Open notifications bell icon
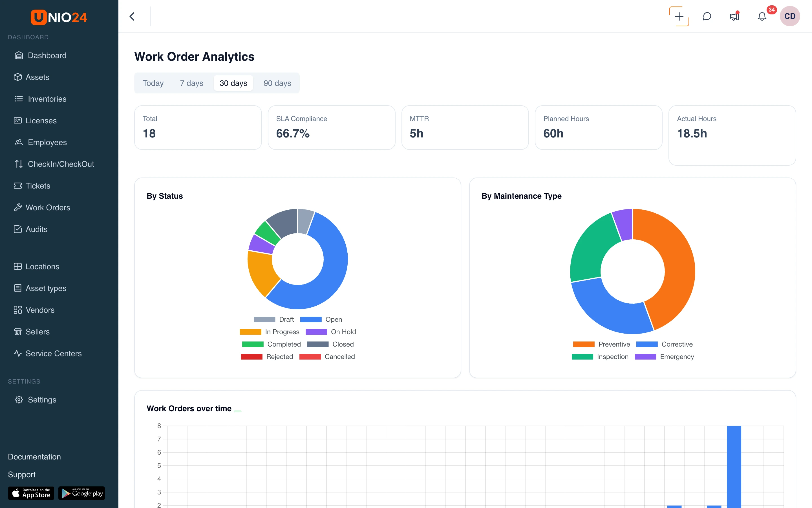Viewport: 812px width, 508px height. pos(762,16)
